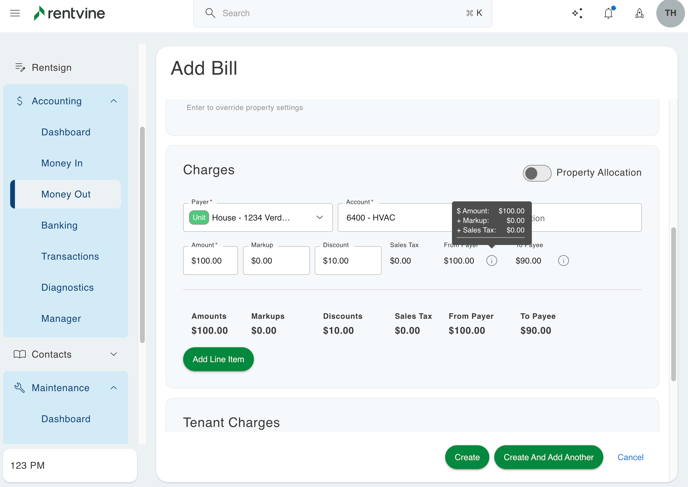Image resolution: width=688 pixels, height=487 pixels.
Task: Open Banking in the sidebar
Action: [x=59, y=225]
